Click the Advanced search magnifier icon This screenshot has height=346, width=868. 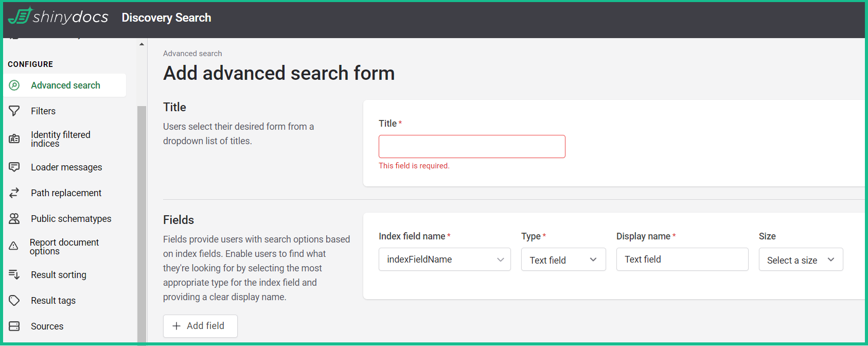pyautogui.click(x=14, y=85)
